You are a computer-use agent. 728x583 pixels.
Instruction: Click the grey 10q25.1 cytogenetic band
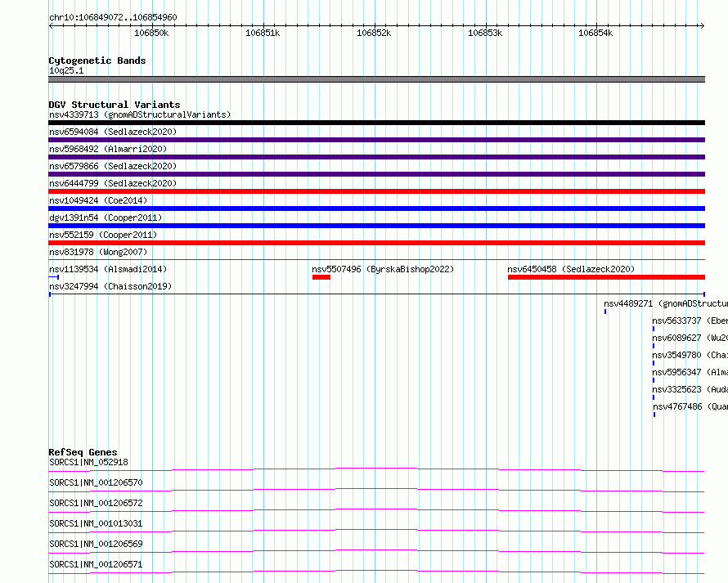(376, 79)
